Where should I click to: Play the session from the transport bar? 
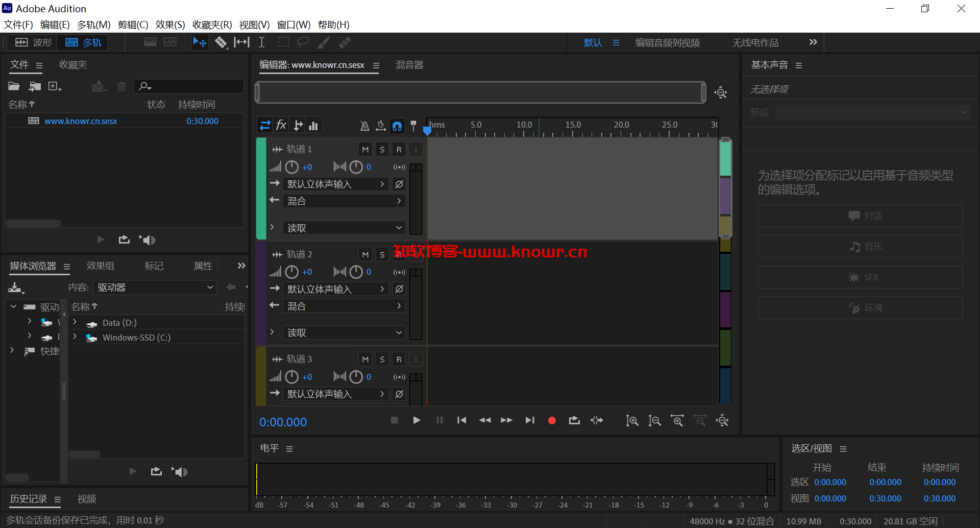click(416, 420)
